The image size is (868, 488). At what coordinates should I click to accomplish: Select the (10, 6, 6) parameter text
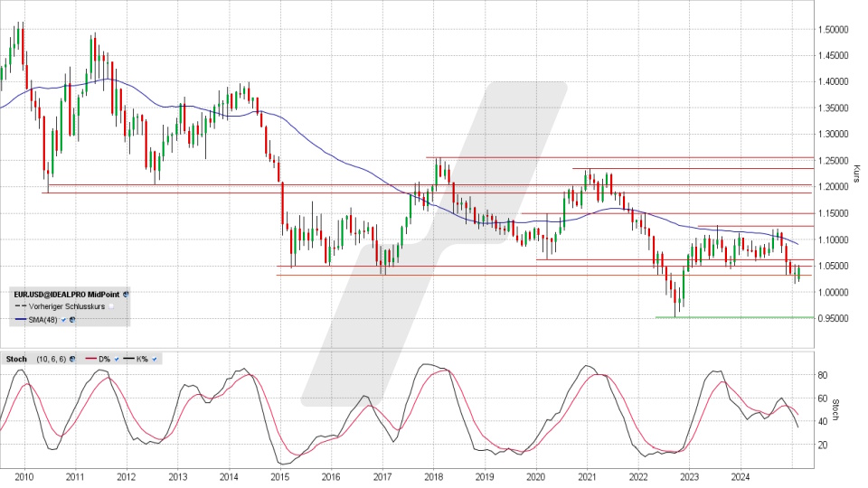(52, 359)
